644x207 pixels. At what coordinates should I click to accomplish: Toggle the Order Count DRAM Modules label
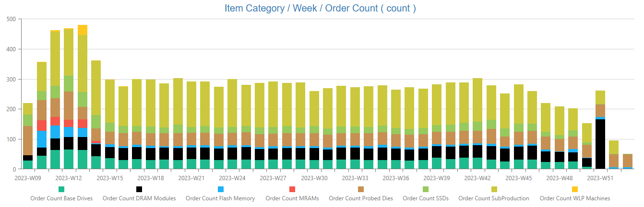[x=139, y=198]
